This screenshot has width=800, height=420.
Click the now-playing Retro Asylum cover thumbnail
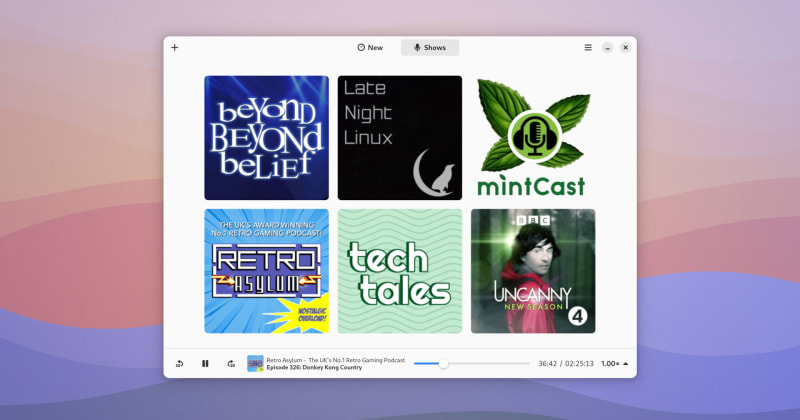click(x=255, y=364)
